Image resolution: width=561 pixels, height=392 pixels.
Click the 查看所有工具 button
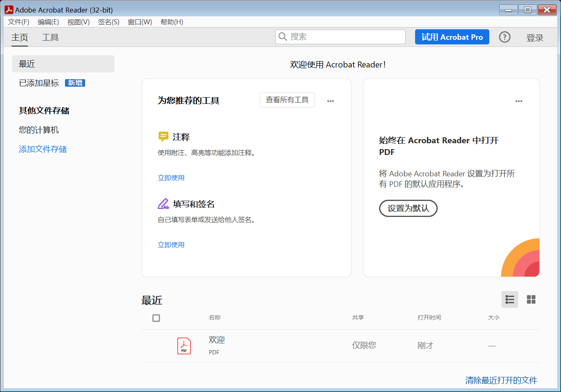287,100
